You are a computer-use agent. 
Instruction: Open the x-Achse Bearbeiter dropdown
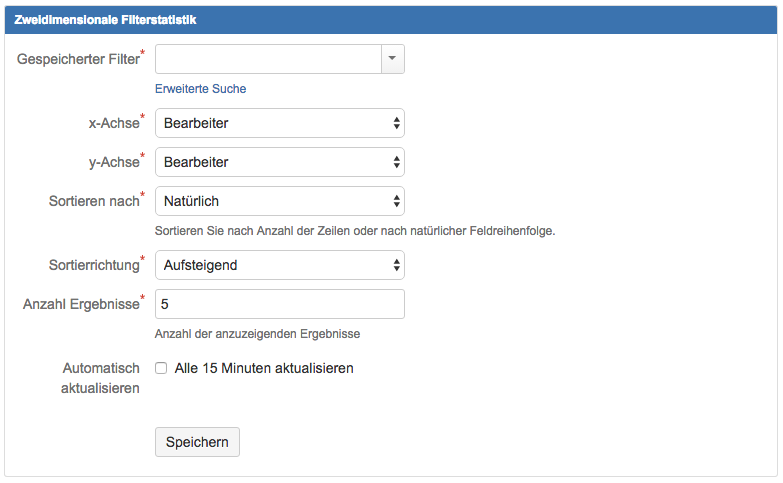click(280, 123)
